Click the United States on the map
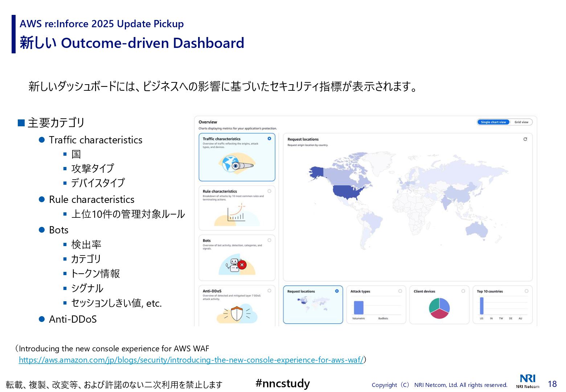The height and width of the screenshot is (392, 566). coord(348,192)
